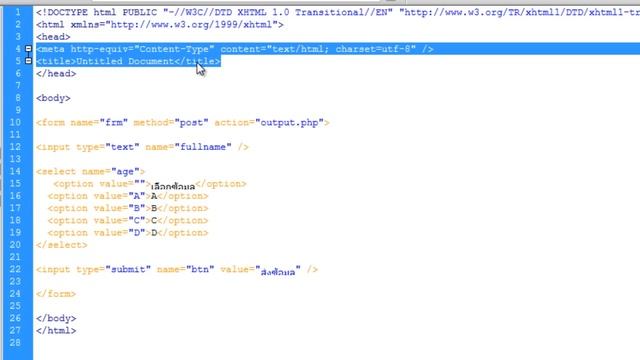Click the DOCTYPE declaration on line 1
The width and height of the screenshot is (640, 360).
pyautogui.click(x=338, y=12)
